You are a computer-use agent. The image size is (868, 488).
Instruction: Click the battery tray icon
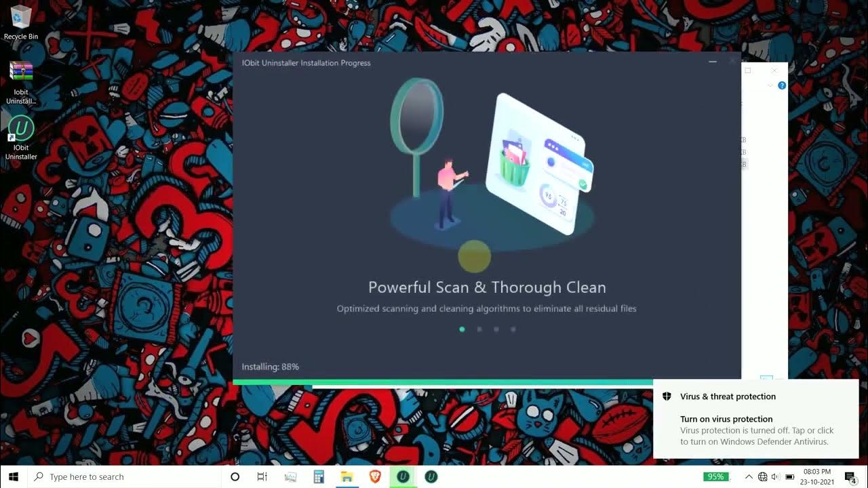(790, 477)
